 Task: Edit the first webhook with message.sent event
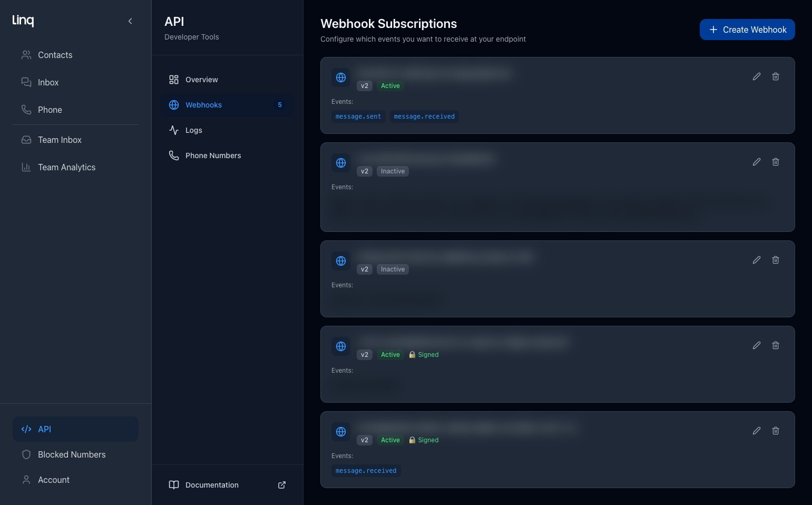point(757,76)
